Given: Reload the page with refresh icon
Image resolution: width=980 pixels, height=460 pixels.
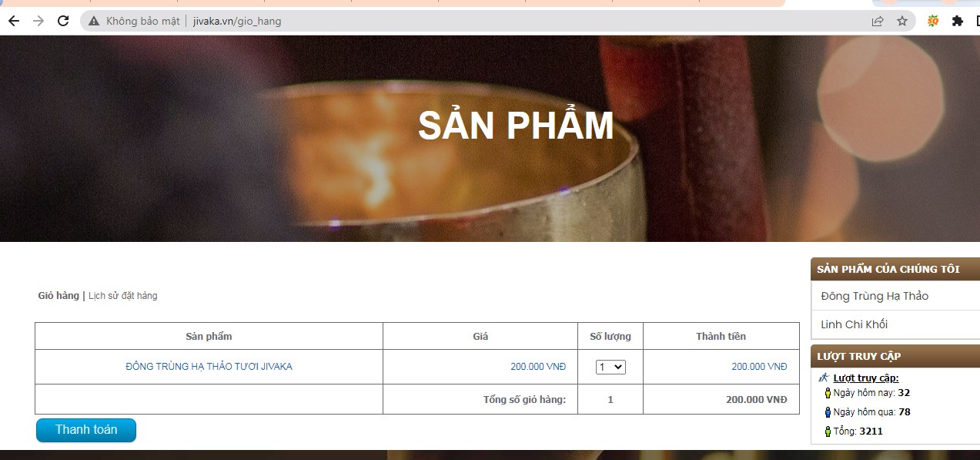Looking at the screenshot, I should click(64, 21).
